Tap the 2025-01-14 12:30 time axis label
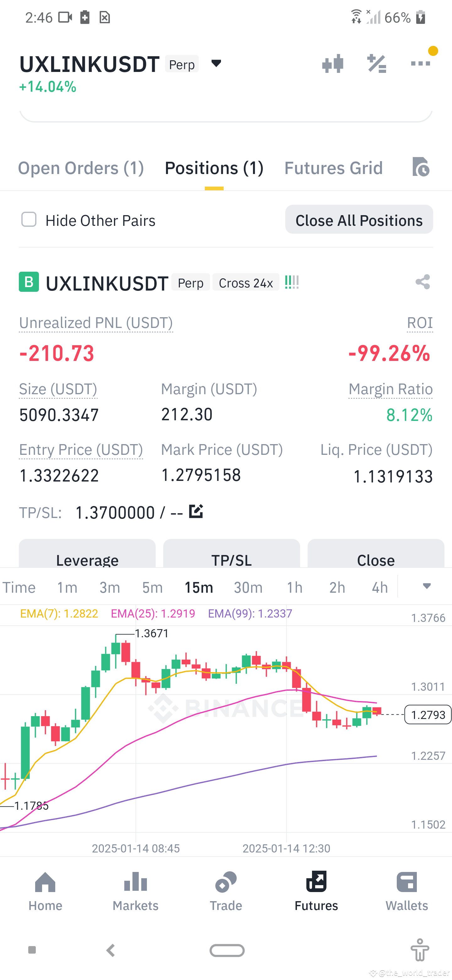Screen dimensions: 452x980 click(286, 848)
